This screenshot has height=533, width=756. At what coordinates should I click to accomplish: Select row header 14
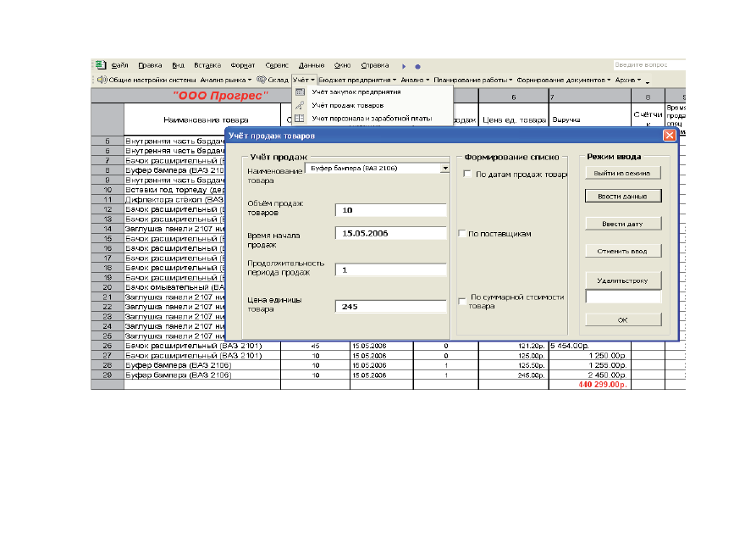pos(107,229)
